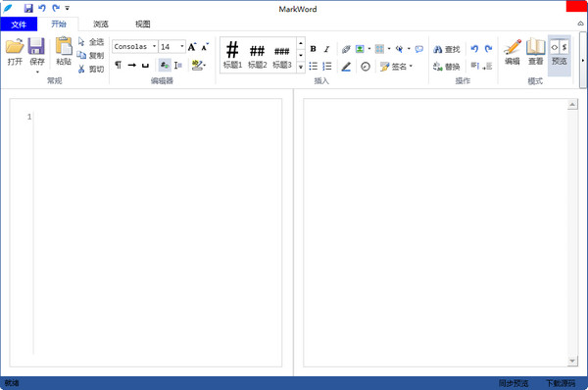Screen dimensions: 588x390
Task: Click the 剪切 (Cut) scissors icon
Action: pos(81,69)
